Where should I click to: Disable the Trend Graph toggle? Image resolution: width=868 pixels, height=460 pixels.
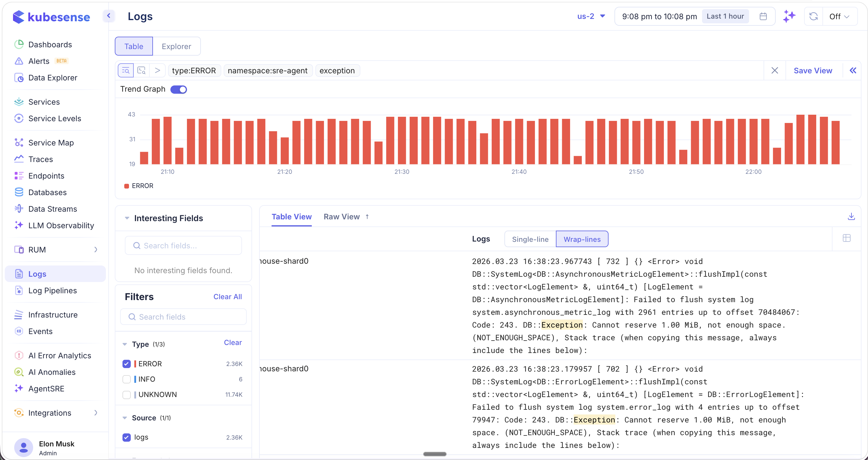pos(179,89)
